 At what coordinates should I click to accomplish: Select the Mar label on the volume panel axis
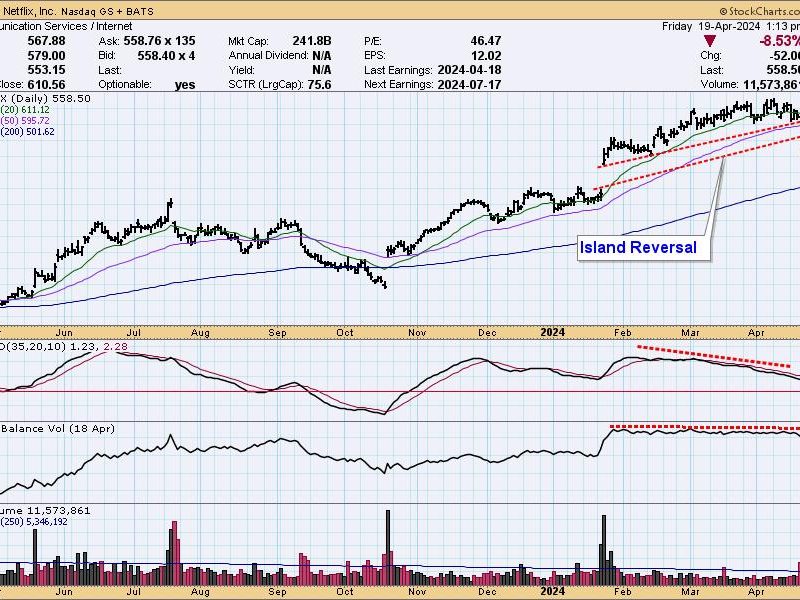(x=690, y=592)
